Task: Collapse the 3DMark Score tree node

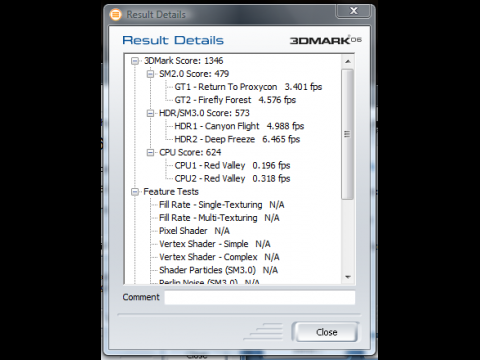Action: pyautogui.click(x=135, y=61)
